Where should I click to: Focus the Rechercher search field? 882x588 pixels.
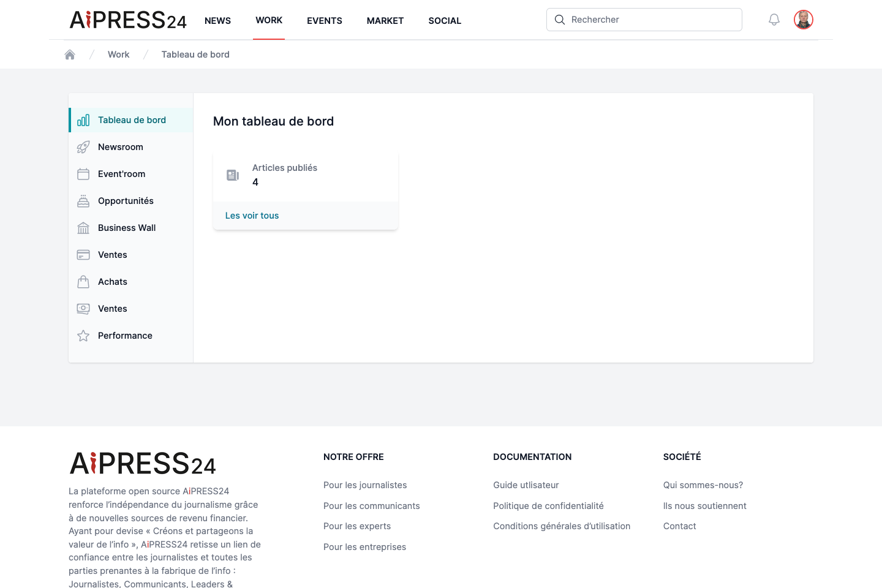[x=644, y=20]
